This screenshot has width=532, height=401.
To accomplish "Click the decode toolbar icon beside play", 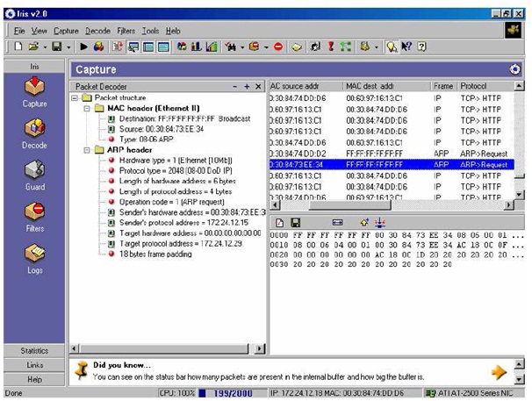I will pos(99,47).
